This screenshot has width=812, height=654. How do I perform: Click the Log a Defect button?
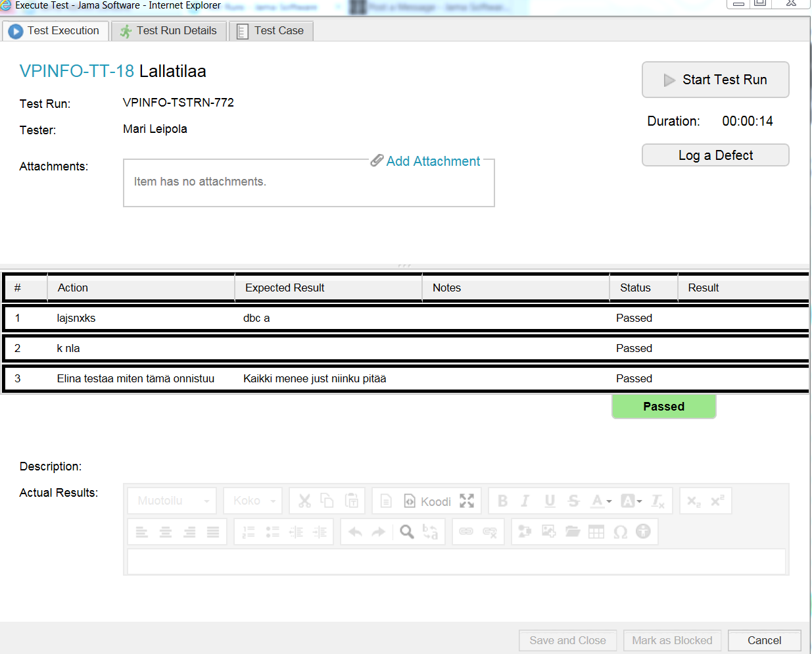pyautogui.click(x=715, y=155)
